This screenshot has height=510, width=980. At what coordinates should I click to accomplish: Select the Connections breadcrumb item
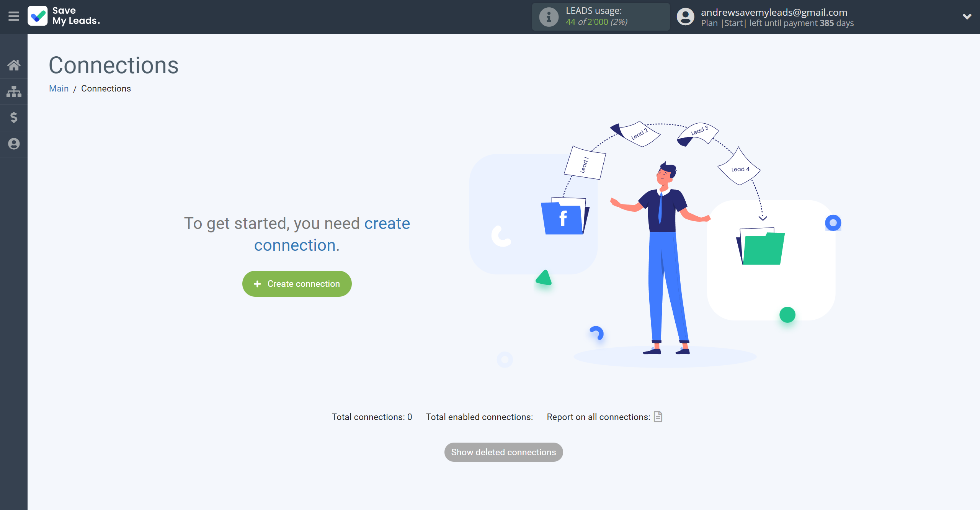(x=106, y=89)
